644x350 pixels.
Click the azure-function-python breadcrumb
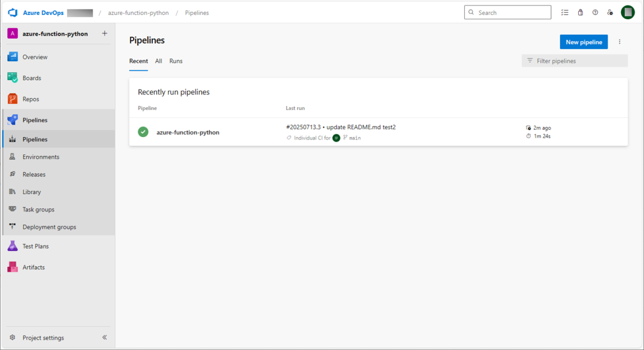click(138, 13)
